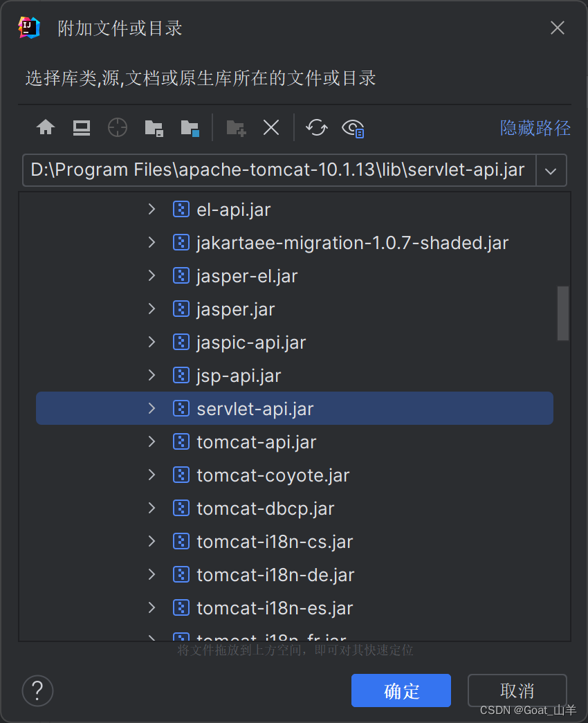Jump to the desktop directory icon
Image resolution: width=588 pixels, height=723 pixels.
[82, 128]
